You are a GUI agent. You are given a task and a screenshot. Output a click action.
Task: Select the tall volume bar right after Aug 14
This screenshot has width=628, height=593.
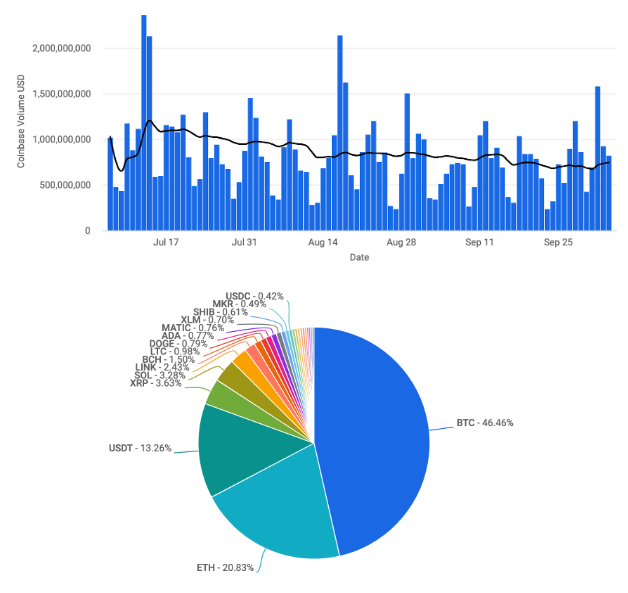[x=340, y=133]
